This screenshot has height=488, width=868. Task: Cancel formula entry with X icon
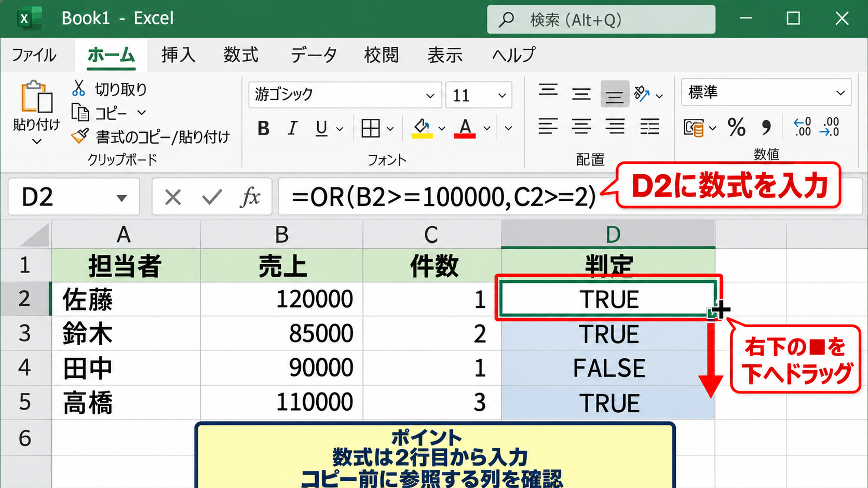tap(173, 197)
